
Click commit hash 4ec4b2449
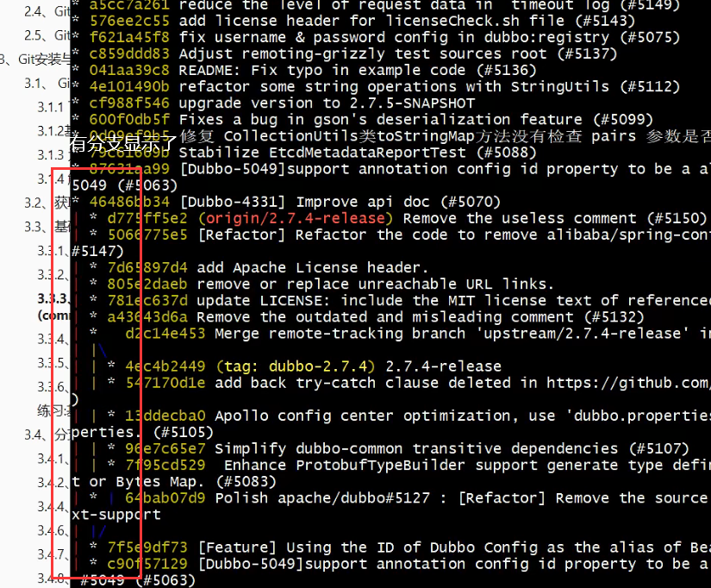[165, 366]
